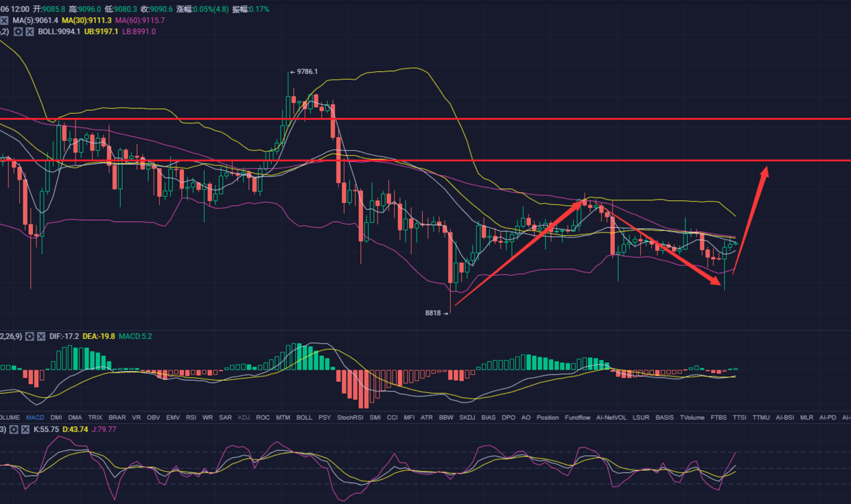Switch to the MLR indicator

(x=807, y=417)
